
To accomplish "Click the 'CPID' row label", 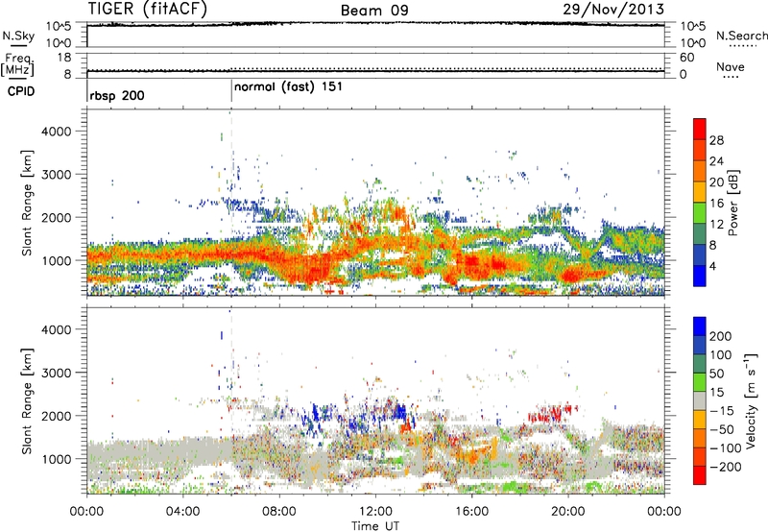I will click(x=20, y=91).
